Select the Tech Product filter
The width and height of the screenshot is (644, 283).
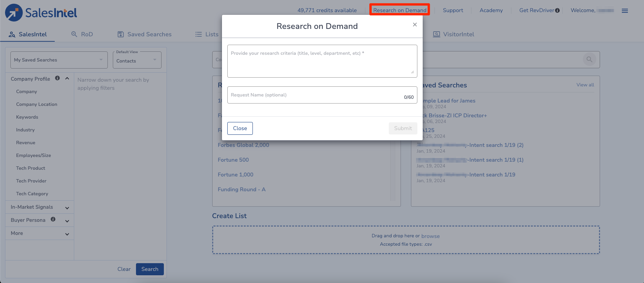click(31, 168)
